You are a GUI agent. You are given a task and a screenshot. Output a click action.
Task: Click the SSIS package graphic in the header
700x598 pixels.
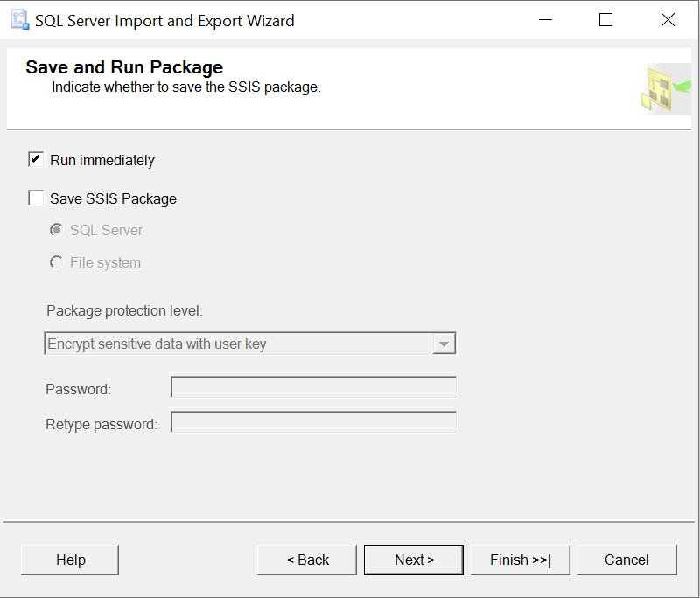tap(665, 89)
